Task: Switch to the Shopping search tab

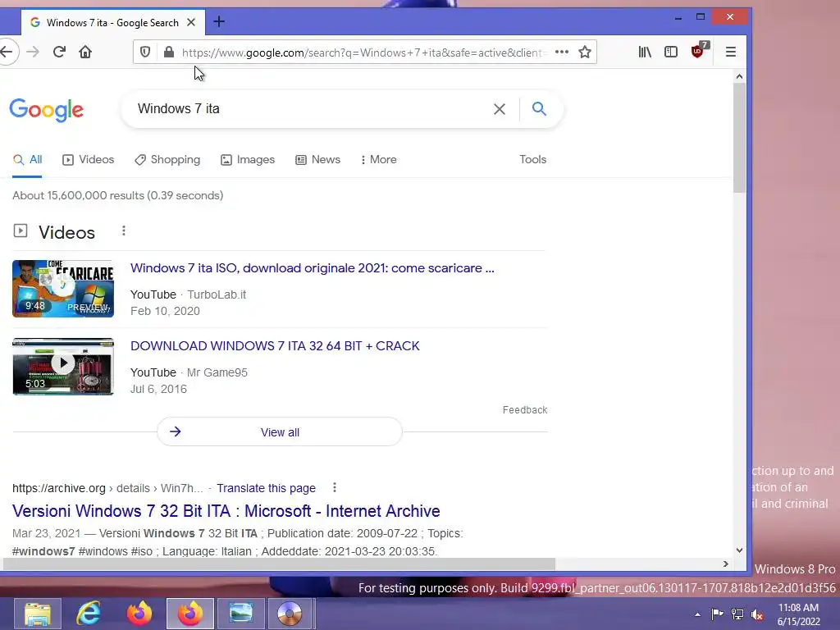Action: (x=167, y=160)
